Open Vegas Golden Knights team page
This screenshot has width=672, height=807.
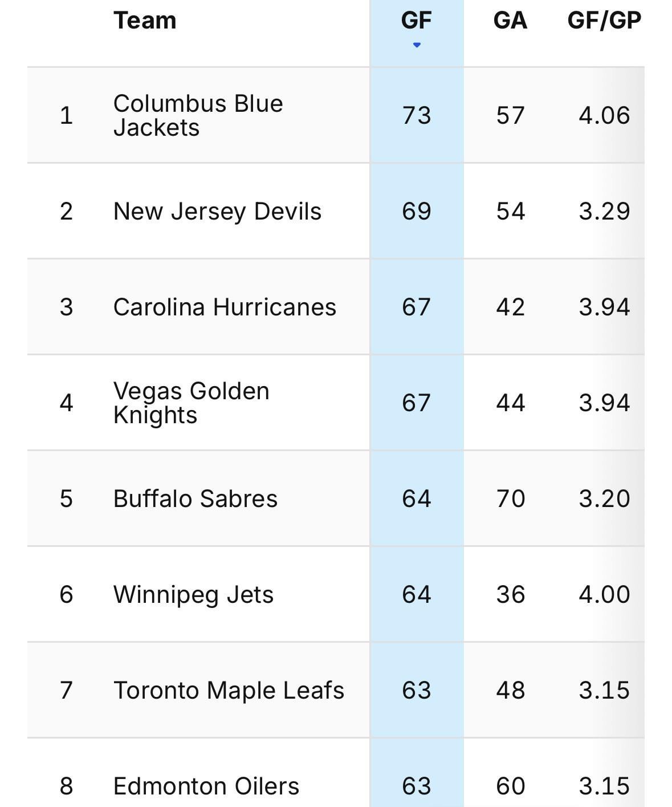pos(191,403)
